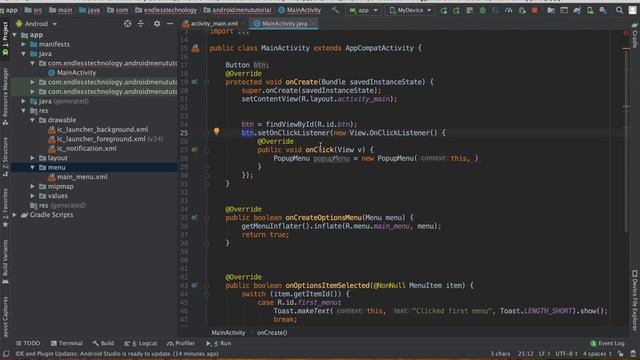This screenshot has height=360, width=640.
Task: Toggle the Z: Structure tool window
Action: tap(5, 157)
